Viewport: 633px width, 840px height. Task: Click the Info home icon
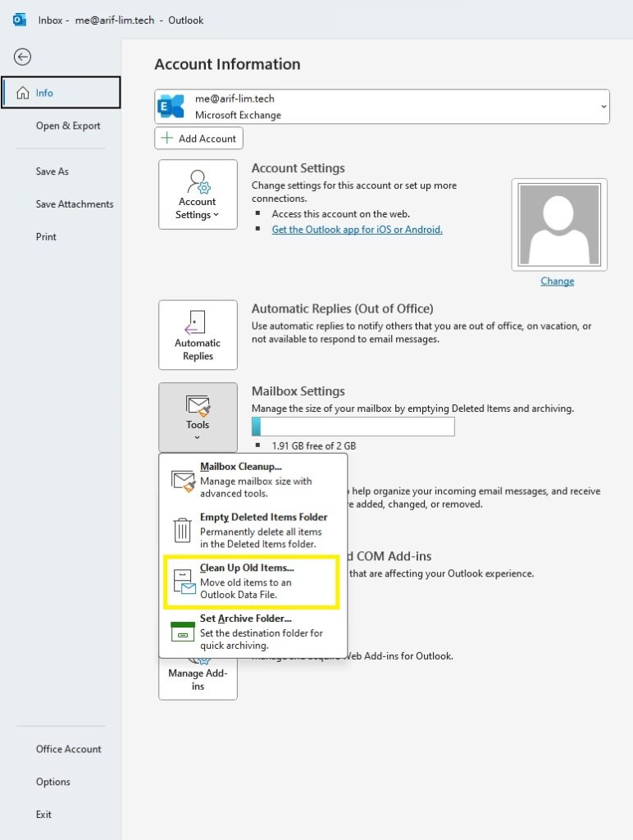[x=22, y=93]
